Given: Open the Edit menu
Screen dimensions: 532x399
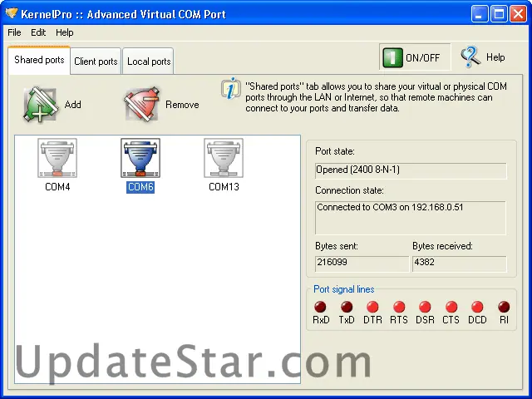Looking at the screenshot, I should pyautogui.click(x=38, y=32).
